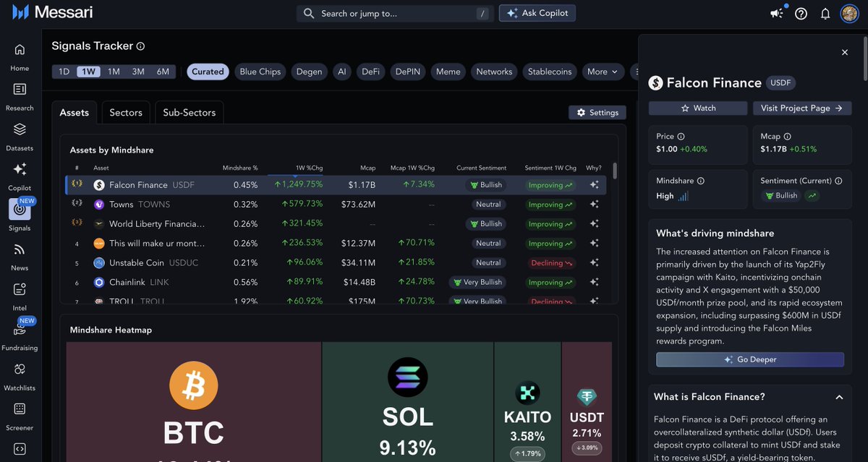Screen dimensions: 868x462
Task: Switch to the Sectors tab
Action: (126, 113)
